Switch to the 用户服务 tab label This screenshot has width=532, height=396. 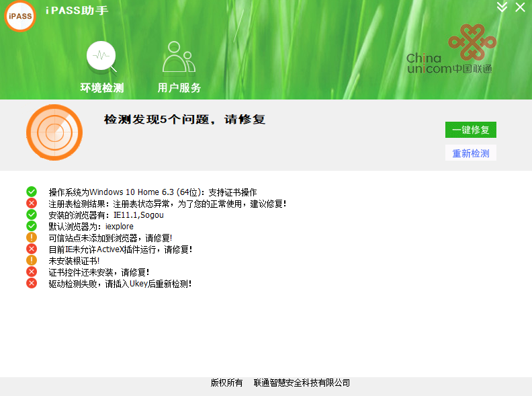(179, 88)
